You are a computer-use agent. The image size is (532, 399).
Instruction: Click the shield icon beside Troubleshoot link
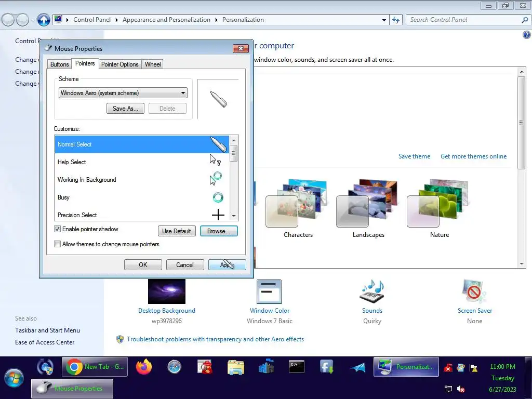pos(120,339)
